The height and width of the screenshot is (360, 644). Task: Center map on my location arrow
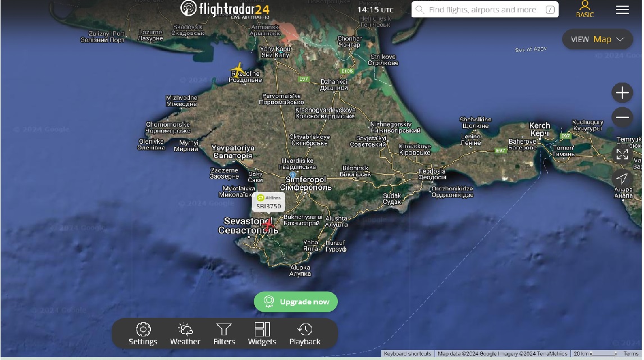click(x=622, y=179)
